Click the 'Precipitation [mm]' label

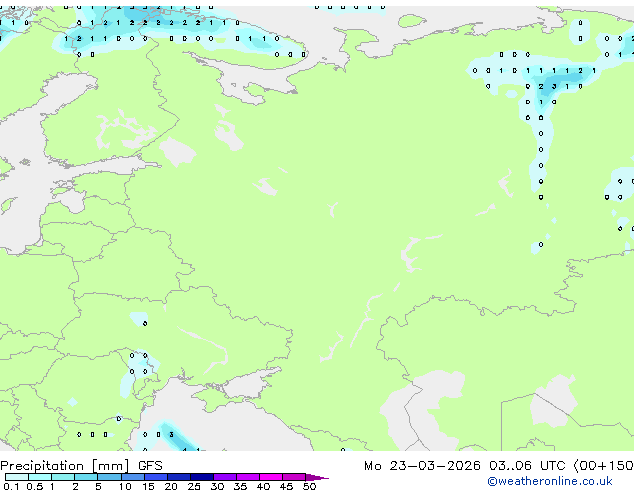click(x=65, y=466)
